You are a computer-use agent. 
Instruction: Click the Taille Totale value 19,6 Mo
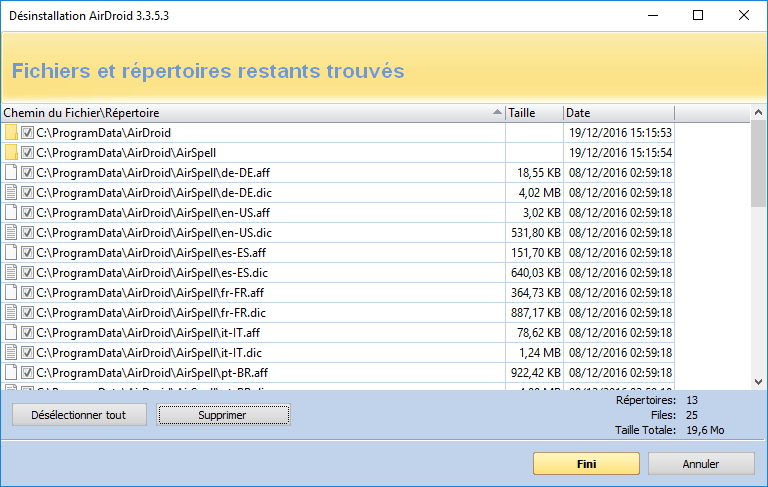pos(705,430)
